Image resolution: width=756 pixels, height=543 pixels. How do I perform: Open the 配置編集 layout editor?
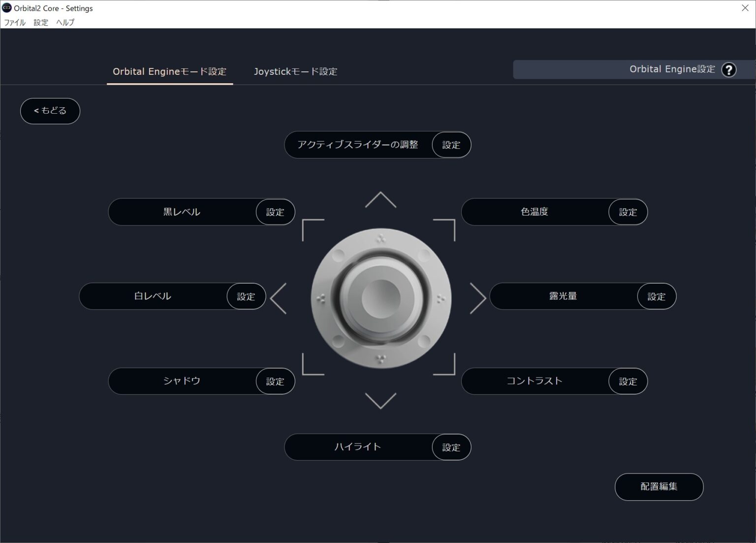pos(659,486)
